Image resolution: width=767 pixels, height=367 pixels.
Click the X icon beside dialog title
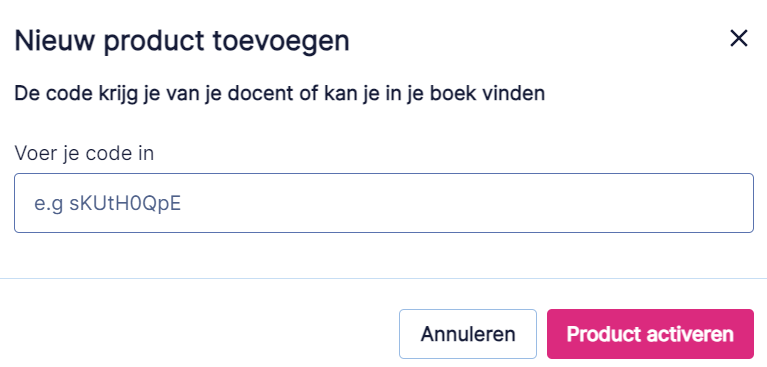coord(739,39)
